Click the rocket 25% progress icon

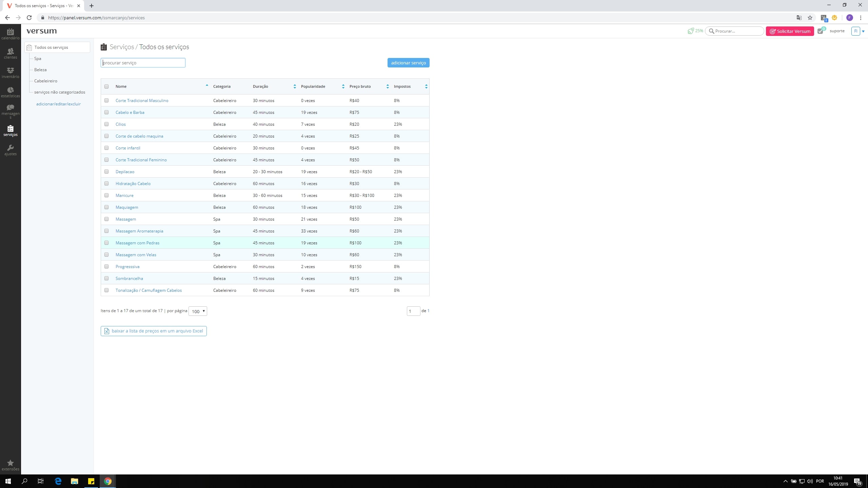[x=691, y=31]
